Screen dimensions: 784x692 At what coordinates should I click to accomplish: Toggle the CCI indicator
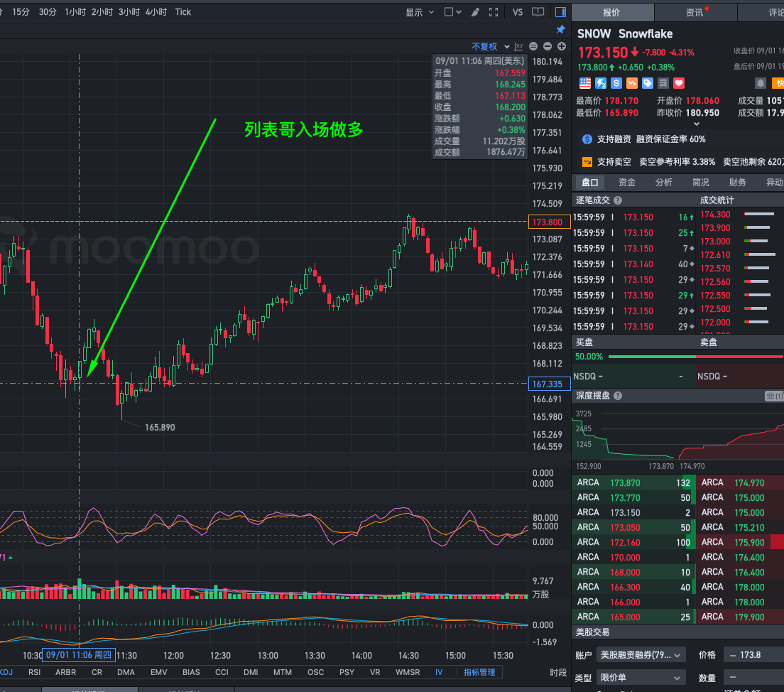222,673
